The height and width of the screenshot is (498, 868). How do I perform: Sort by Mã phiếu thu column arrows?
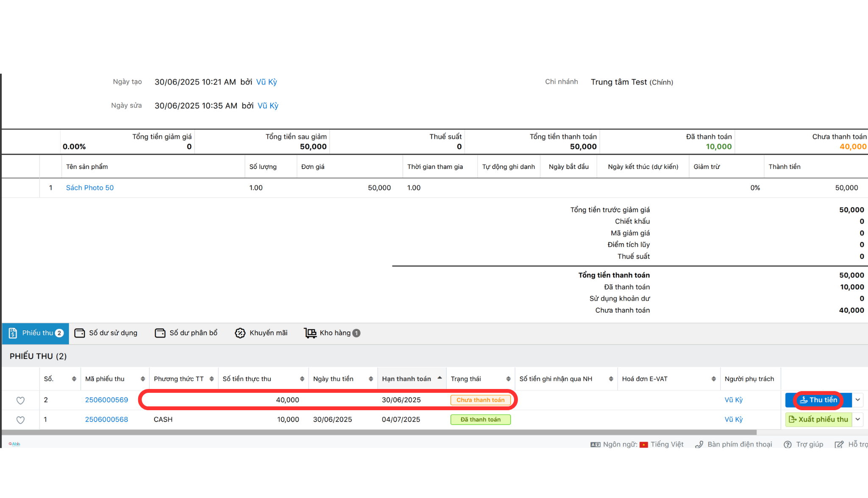click(x=143, y=379)
